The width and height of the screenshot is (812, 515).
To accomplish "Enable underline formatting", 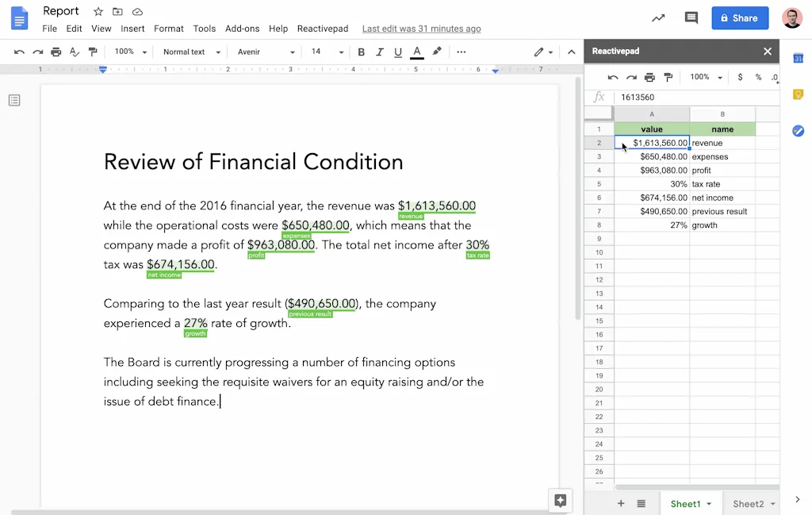I will point(396,51).
